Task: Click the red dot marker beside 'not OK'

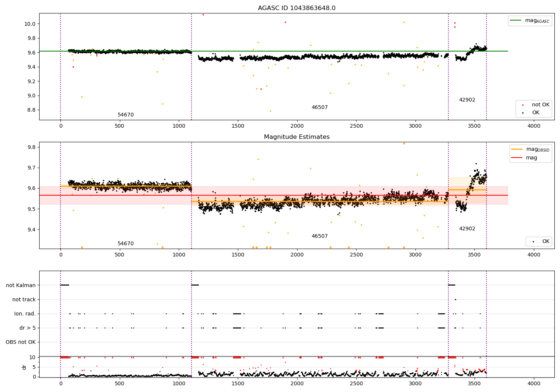Action: pyautogui.click(x=523, y=105)
